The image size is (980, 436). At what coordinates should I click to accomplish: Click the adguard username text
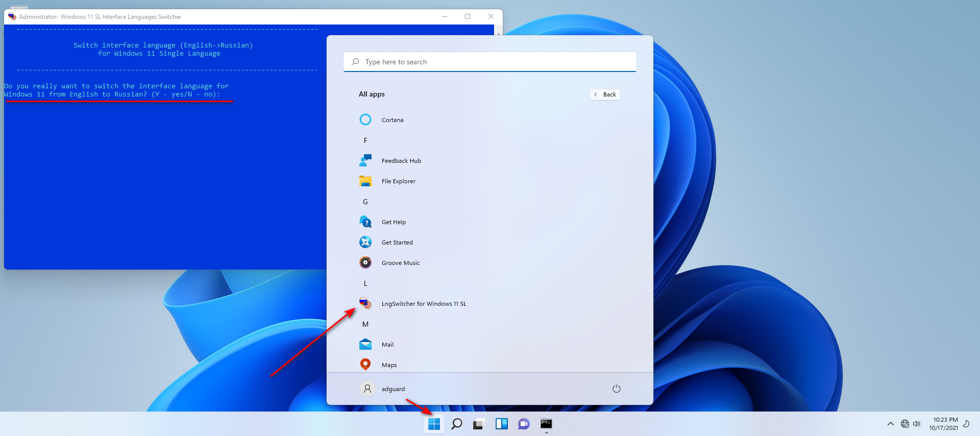pyautogui.click(x=393, y=389)
